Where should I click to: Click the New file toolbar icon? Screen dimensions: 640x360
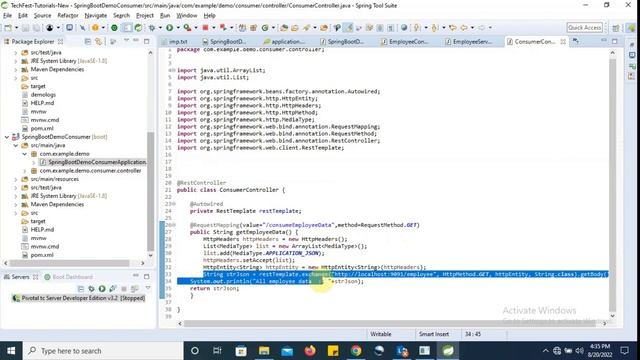click(x=8, y=28)
